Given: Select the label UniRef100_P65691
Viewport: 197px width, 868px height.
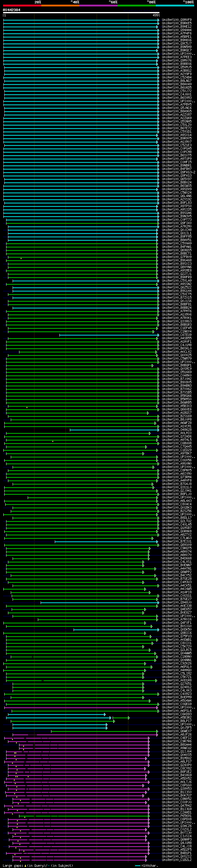Looking at the screenshot, I should 177,816.
